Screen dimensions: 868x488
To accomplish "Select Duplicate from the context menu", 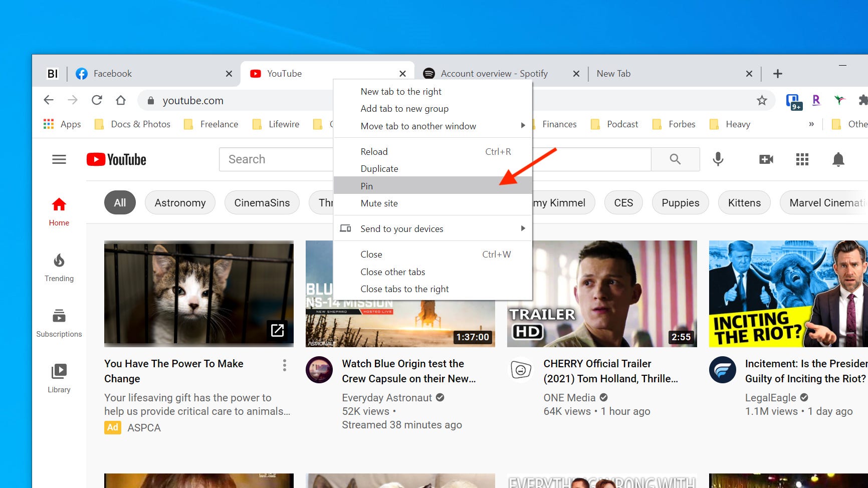I will [432, 169].
